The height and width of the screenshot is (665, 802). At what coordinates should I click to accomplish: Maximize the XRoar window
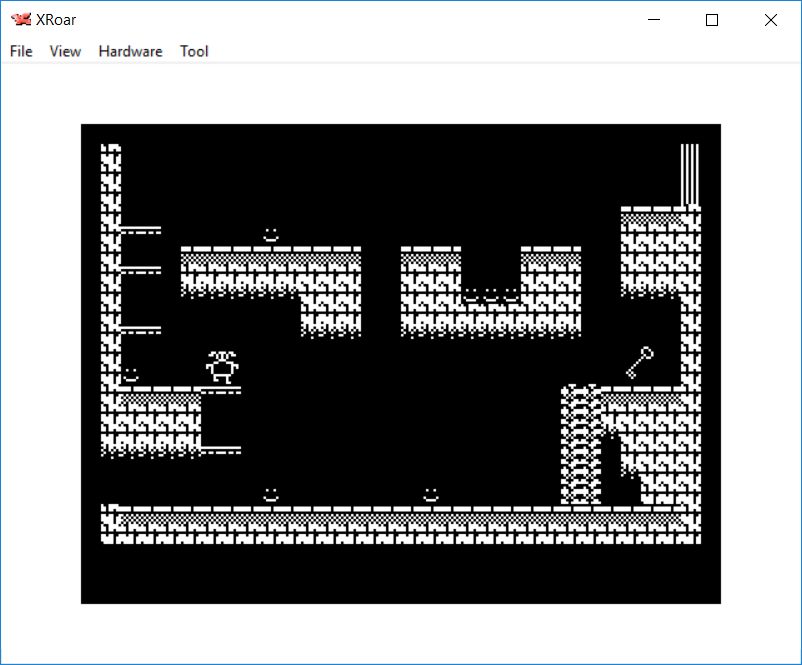point(712,20)
